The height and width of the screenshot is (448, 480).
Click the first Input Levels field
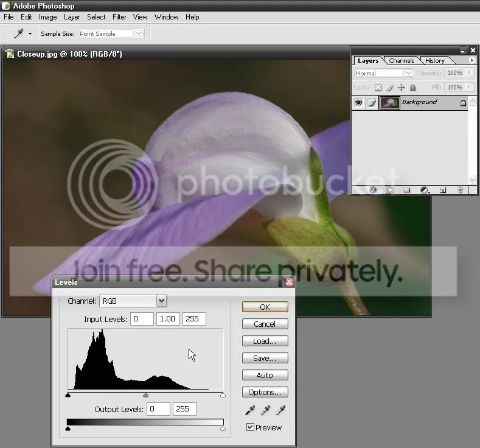click(142, 319)
